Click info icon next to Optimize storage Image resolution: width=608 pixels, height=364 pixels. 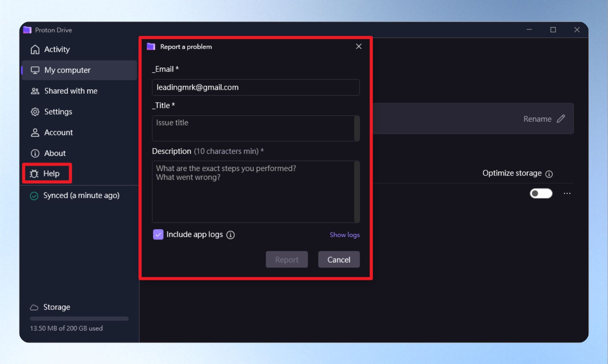[x=549, y=174]
